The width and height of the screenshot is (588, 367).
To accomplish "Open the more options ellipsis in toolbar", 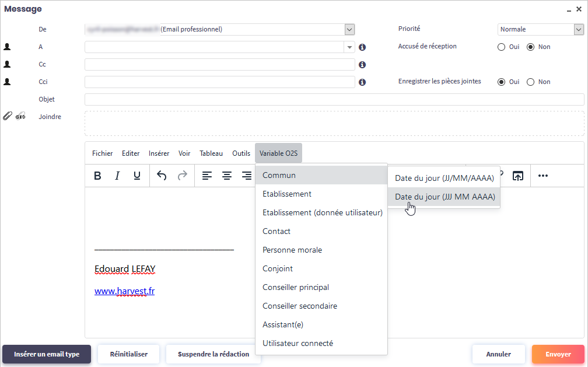I will [x=543, y=176].
